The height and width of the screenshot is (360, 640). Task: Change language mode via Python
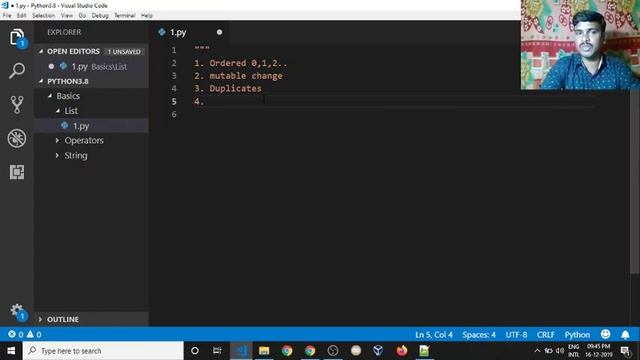577,335
